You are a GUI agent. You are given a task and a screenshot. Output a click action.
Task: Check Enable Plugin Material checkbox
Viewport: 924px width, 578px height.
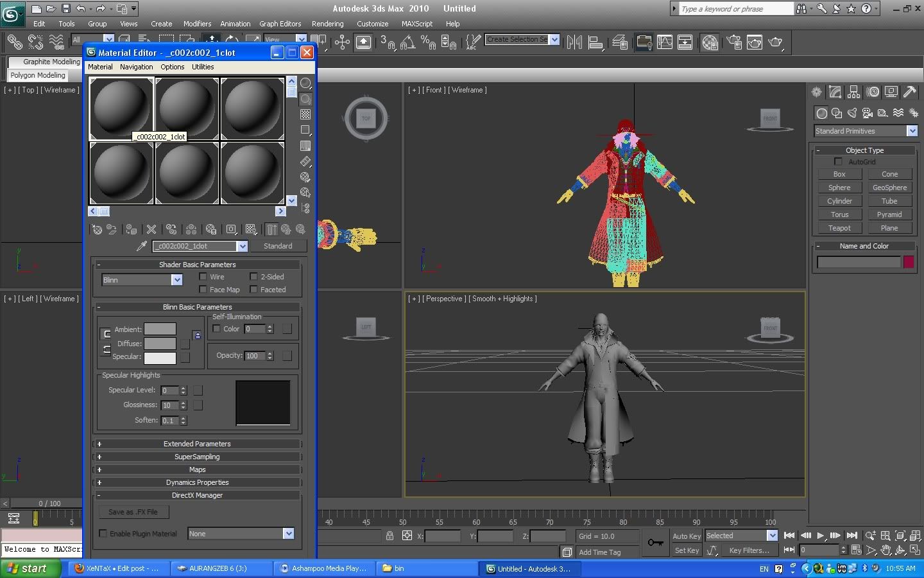103,534
